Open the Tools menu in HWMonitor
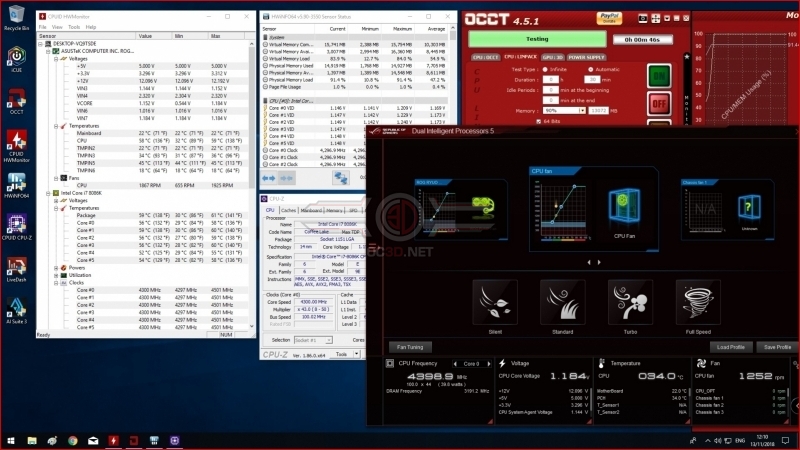Screen dimensions: 800x450 (x=74, y=27)
